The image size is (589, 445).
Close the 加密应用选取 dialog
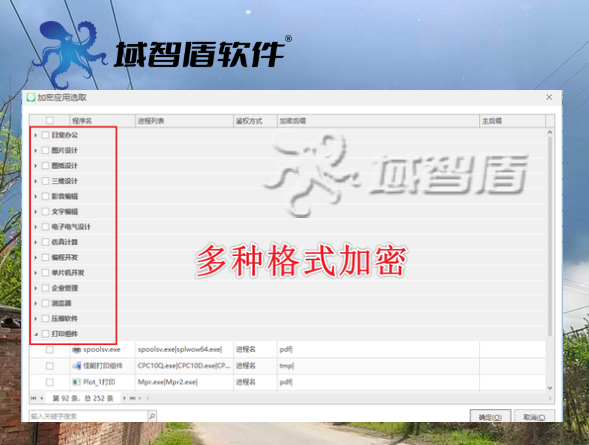coord(549,97)
